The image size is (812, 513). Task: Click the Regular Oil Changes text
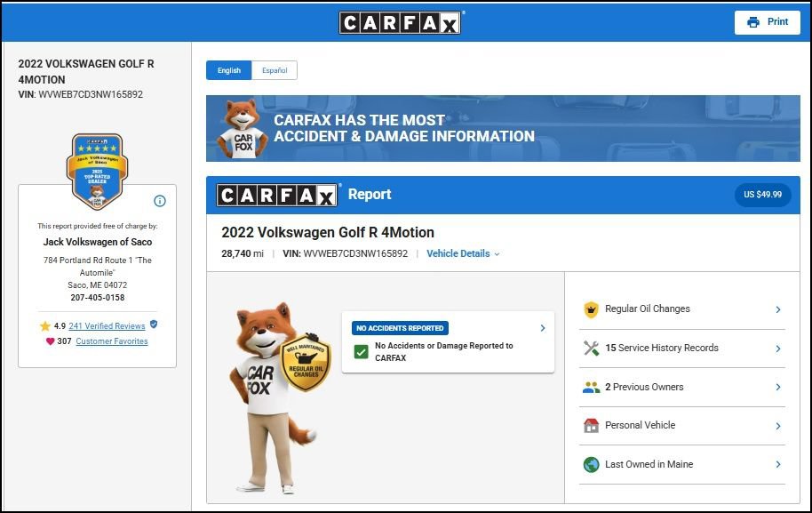point(648,309)
